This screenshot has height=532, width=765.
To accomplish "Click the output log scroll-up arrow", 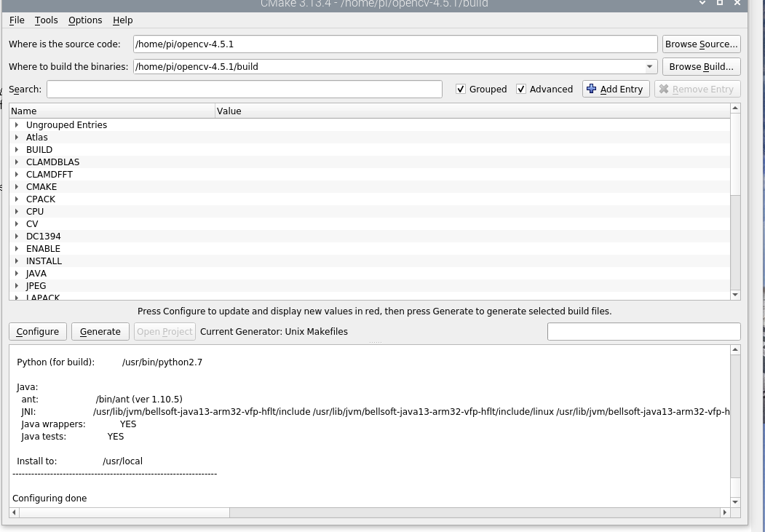I will [x=735, y=349].
